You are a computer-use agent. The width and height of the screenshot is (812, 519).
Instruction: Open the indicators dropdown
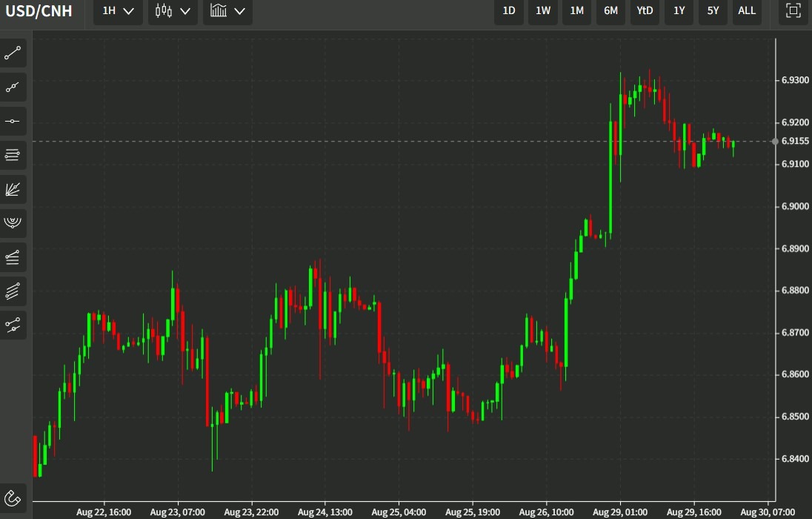click(228, 11)
